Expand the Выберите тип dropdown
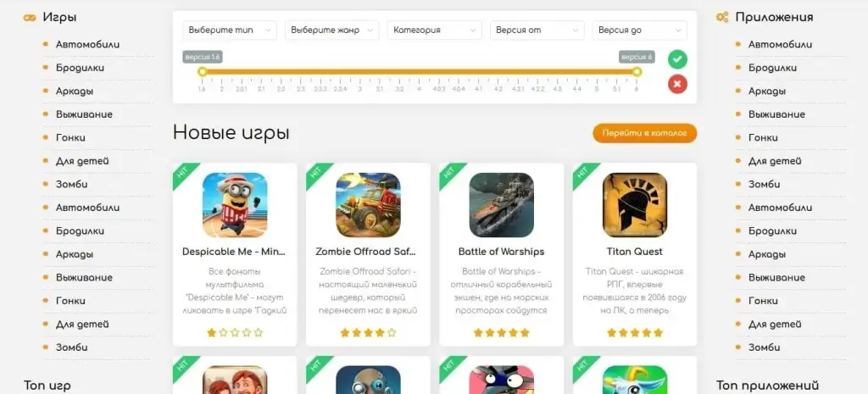Viewport: 868px width, 394px height. pos(230,30)
